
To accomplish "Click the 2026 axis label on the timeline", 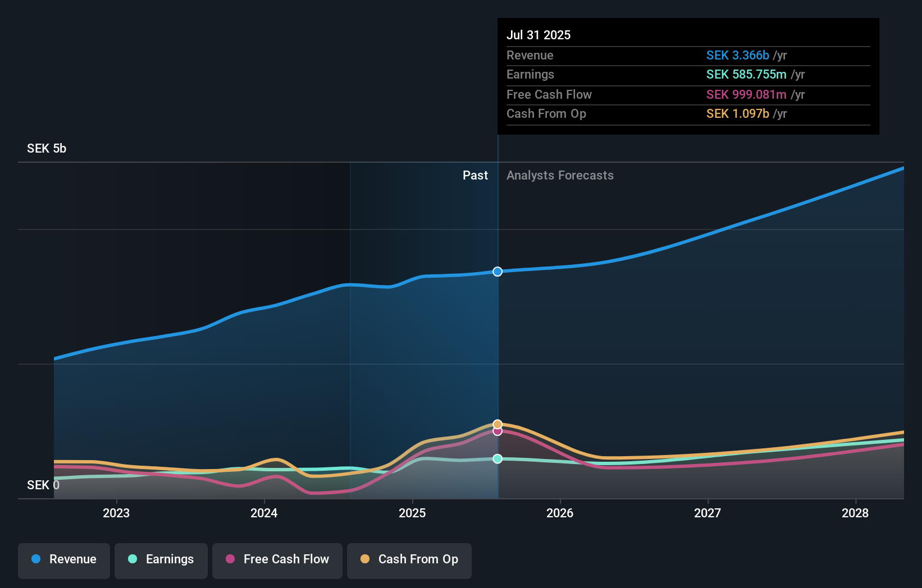I will tap(560, 513).
